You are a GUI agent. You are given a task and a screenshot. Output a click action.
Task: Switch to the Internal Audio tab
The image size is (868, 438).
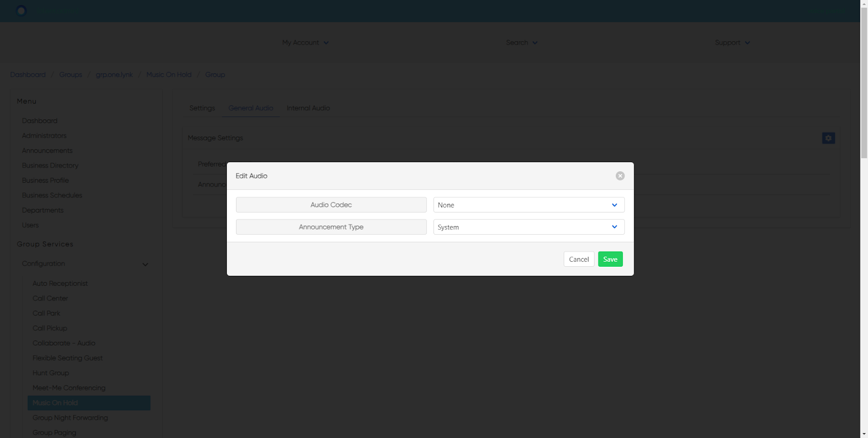pos(308,108)
